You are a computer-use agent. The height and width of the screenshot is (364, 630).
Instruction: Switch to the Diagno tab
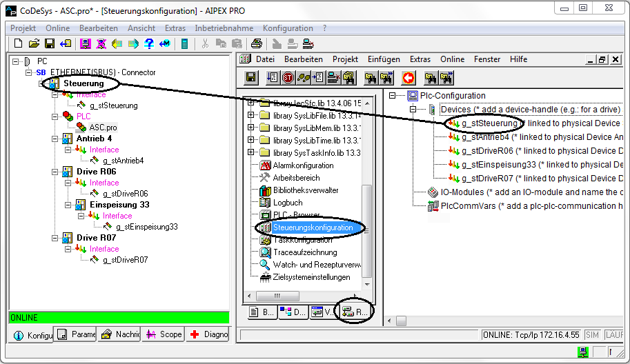point(208,334)
